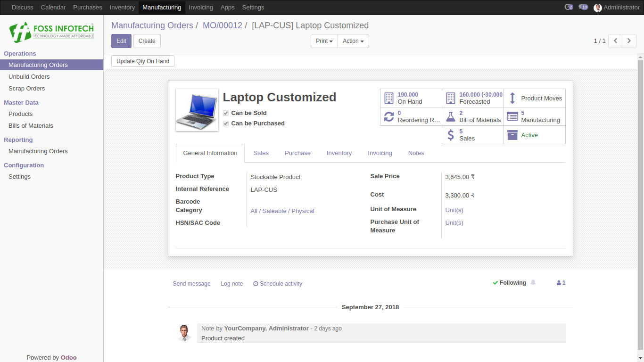Click Schedule activity link
644x362 pixels.
(x=278, y=284)
